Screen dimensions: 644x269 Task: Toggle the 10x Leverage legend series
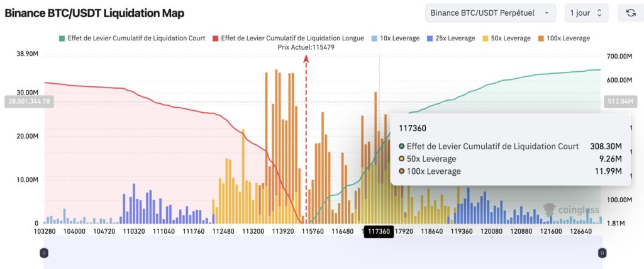[395, 38]
